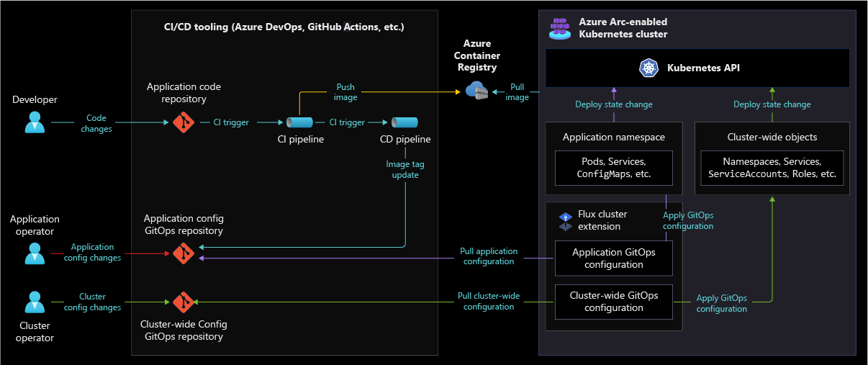Screen dimensions: 868x365
Task: Click the 'Push image' label
Action: [x=345, y=92]
